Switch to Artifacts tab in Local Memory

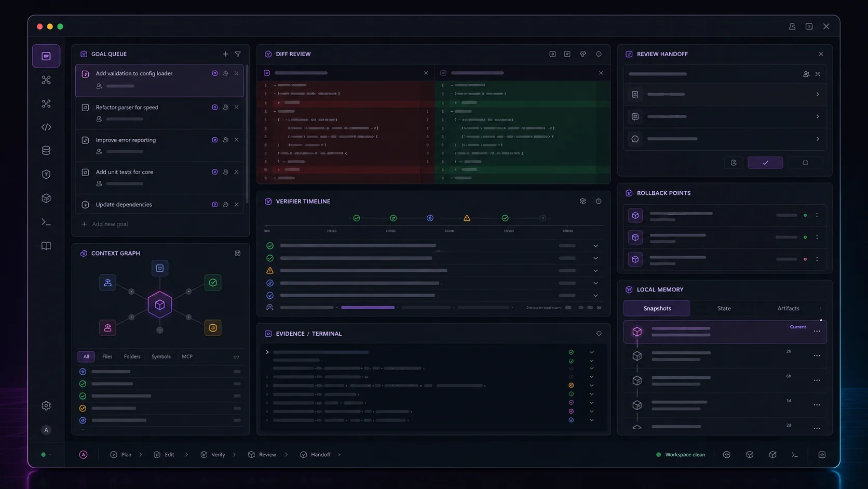click(788, 309)
